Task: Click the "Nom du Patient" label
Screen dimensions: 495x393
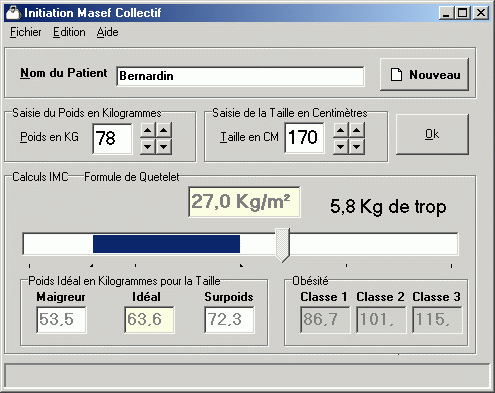Action: [x=64, y=73]
